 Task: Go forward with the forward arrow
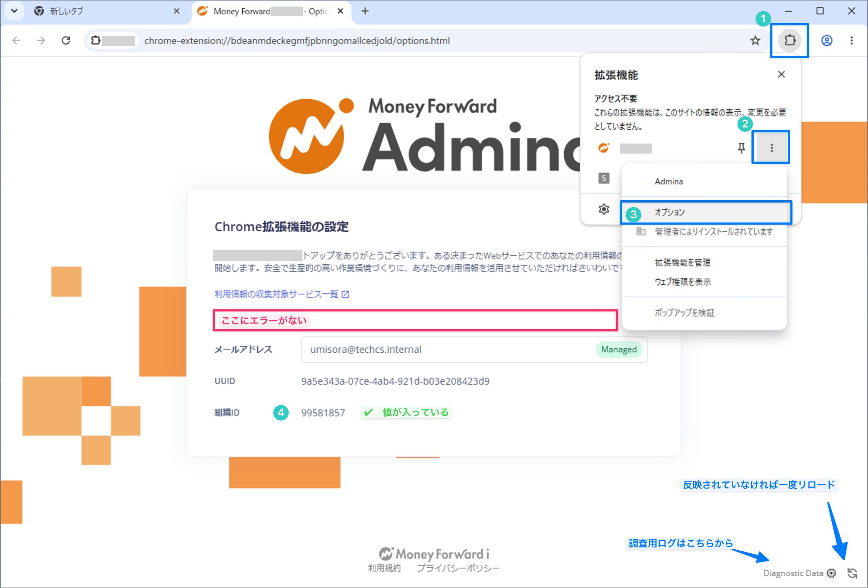tap(41, 41)
